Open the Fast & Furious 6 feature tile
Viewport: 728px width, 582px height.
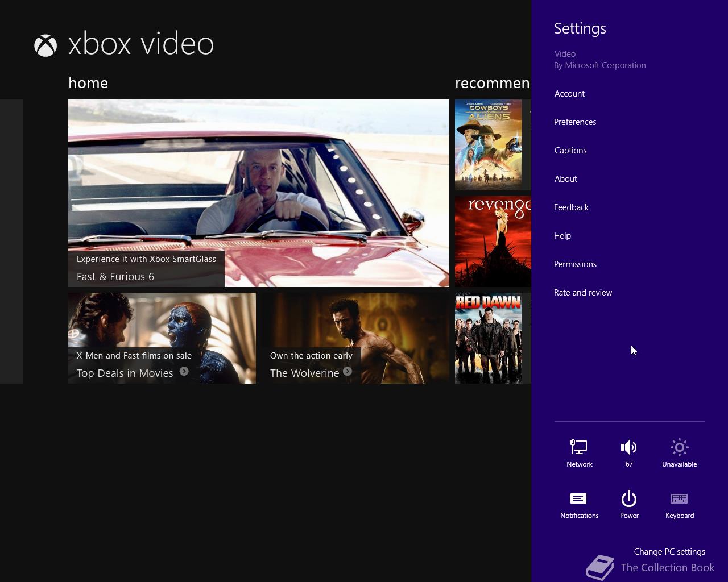tap(259, 193)
